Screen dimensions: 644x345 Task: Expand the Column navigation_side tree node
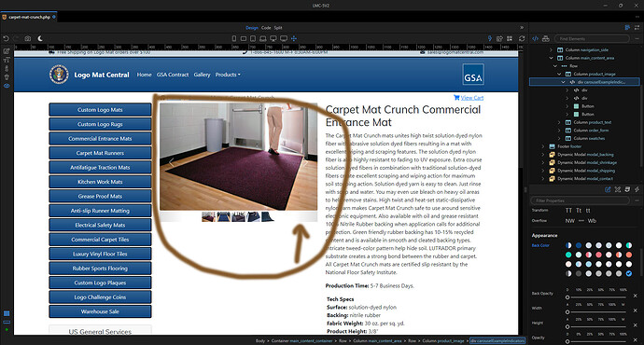point(552,49)
